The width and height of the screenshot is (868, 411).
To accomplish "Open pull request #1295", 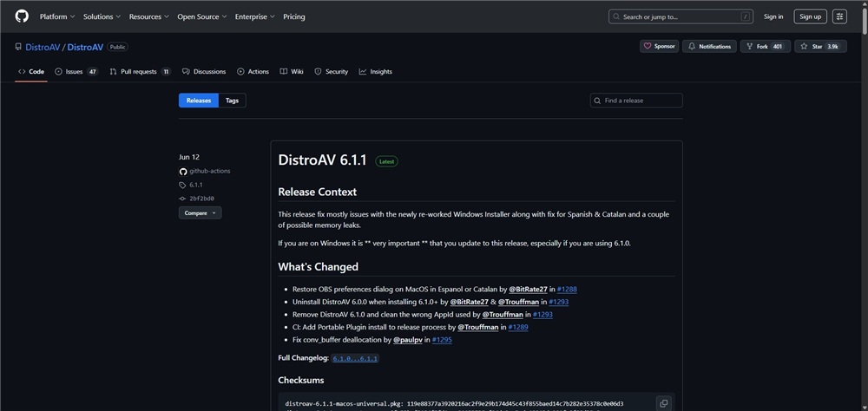I will coord(442,340).
